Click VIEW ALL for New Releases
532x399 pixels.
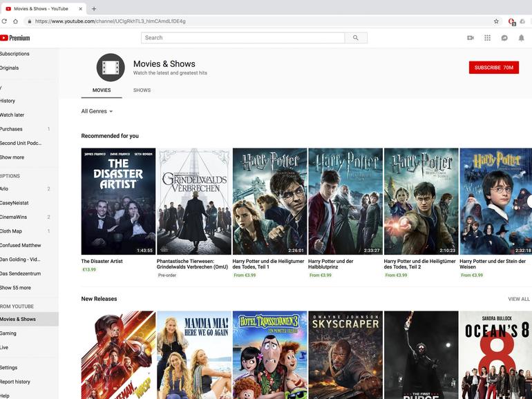[x=518, y=299]
